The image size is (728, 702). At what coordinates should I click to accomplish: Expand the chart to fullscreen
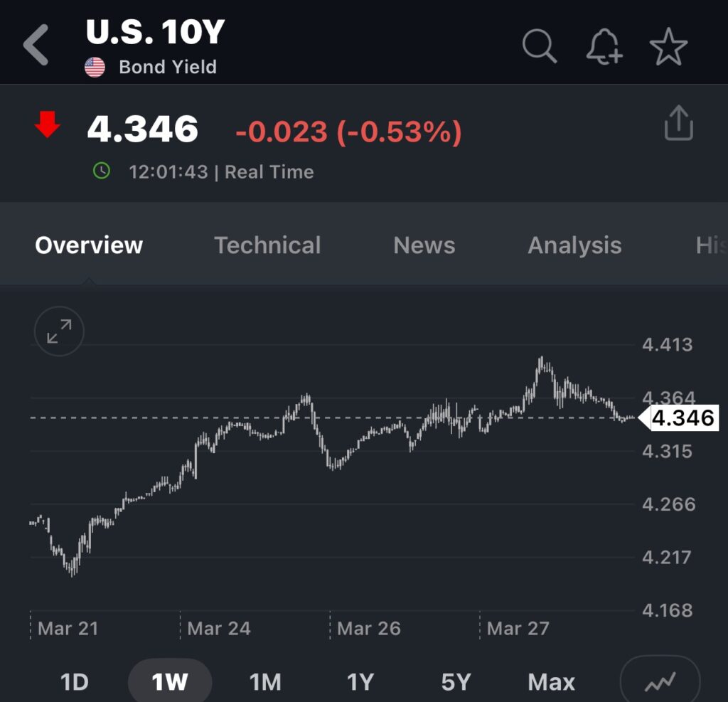pyautogui.click(x=59, y=331)
